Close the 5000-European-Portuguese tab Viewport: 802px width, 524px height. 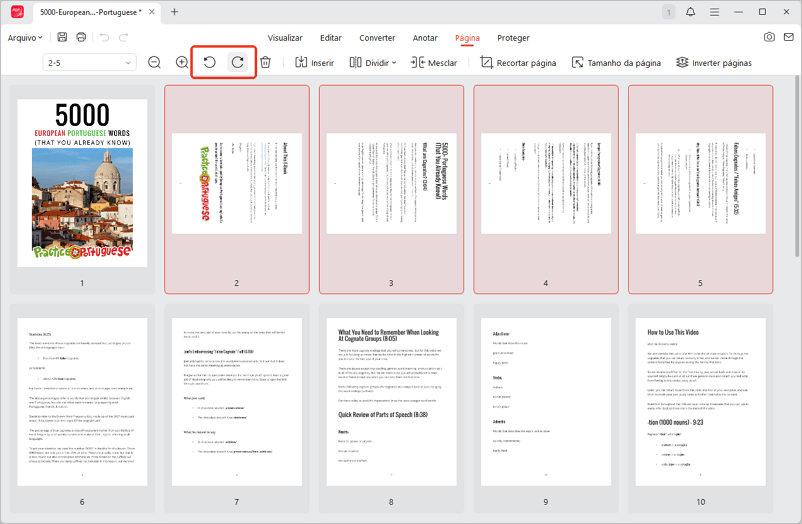152,12
